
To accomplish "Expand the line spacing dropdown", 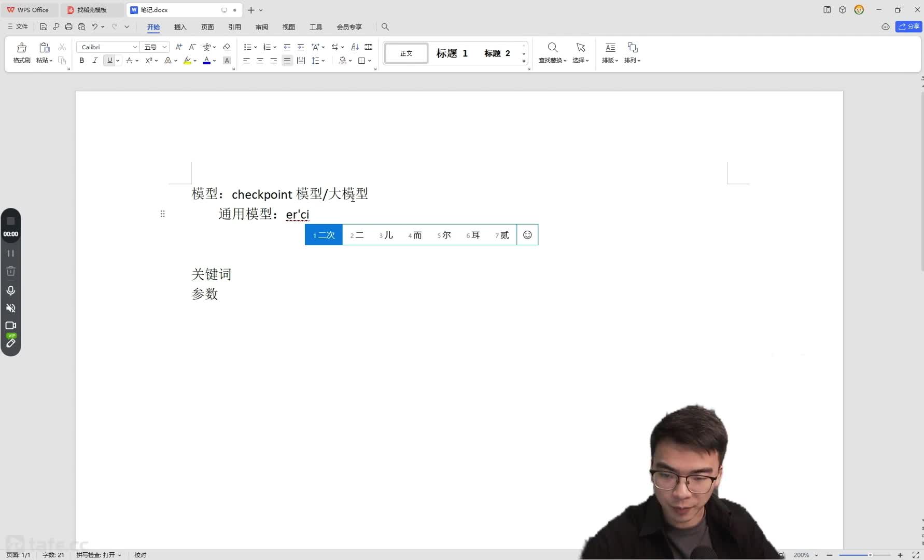I will click(x=323, y=61).
